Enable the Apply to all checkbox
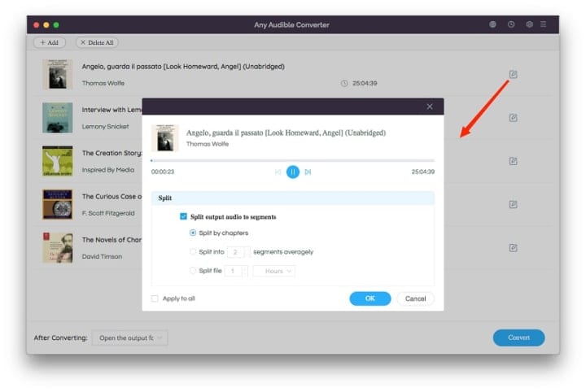The width and height of the screenshot is (586, 392). coord(155,298)
